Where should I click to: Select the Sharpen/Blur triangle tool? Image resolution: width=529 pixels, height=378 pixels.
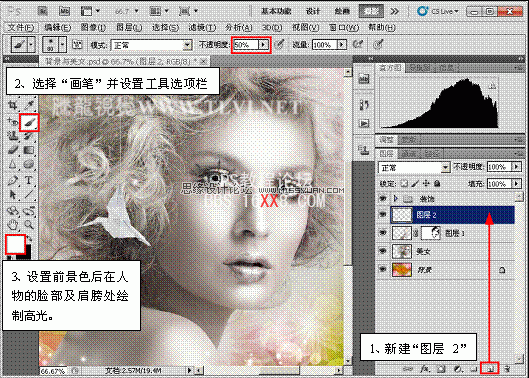[x=12, y=165]
